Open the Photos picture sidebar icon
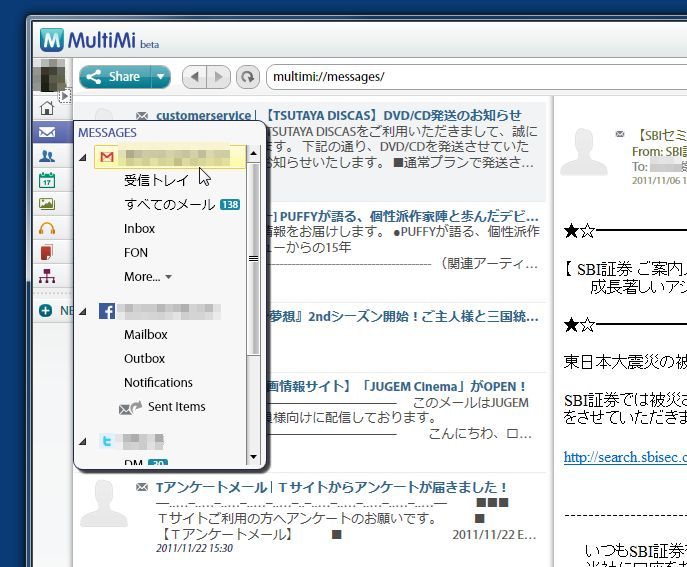Image resolution: width=687 pixels, height=567 pixels. pyautogui.click(x=47, y=204)
